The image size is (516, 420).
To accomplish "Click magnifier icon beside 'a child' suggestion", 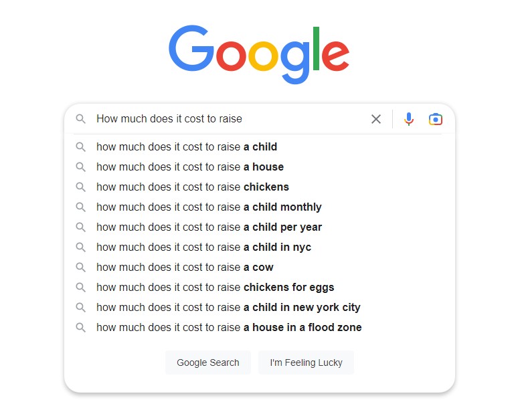I will (x=80, y=146).
